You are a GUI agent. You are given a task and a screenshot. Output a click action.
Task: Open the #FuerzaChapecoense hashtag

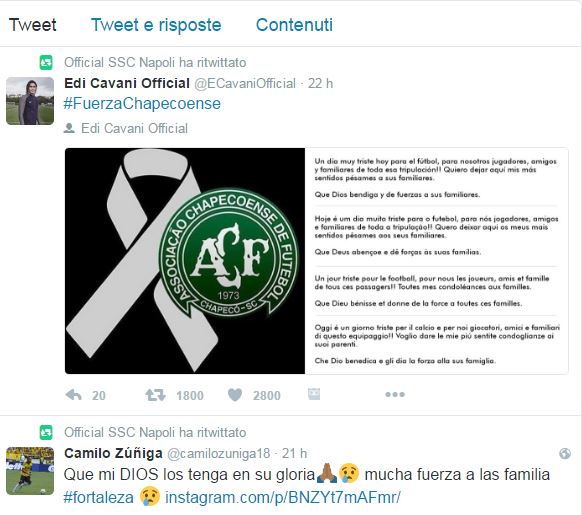click(x=142, y=104)
